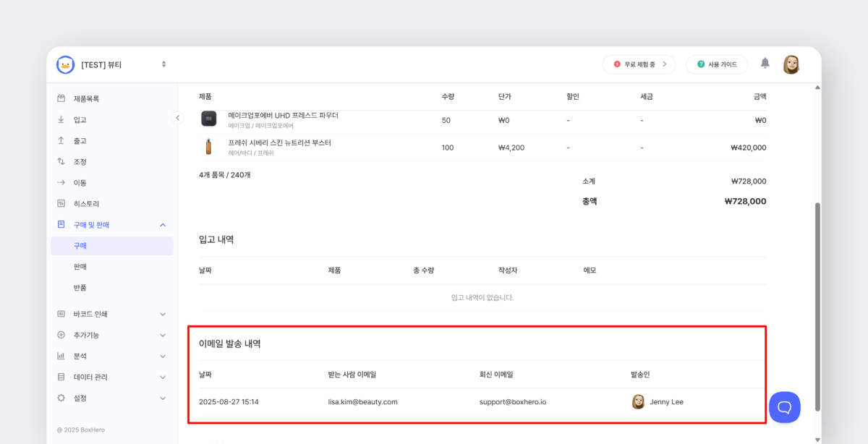Collapse the 구매 및 판매 section chevron
868x444 pixels.
(163, 224)
